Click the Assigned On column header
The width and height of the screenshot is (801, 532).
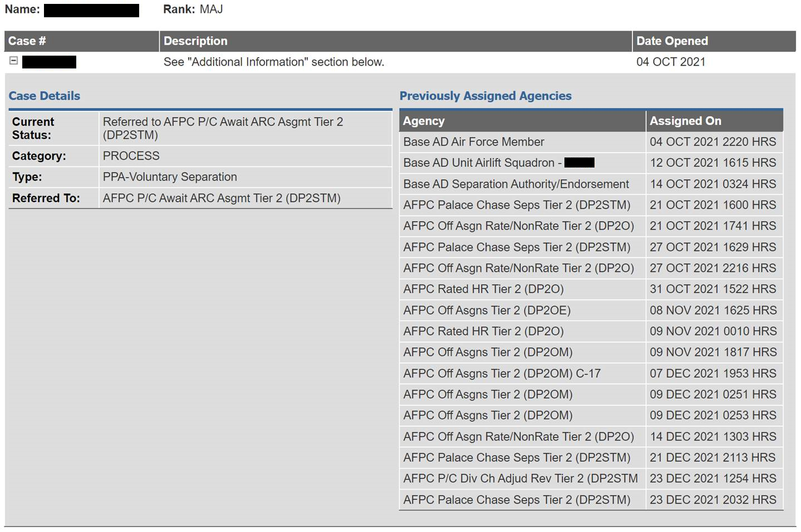(685, 121)
